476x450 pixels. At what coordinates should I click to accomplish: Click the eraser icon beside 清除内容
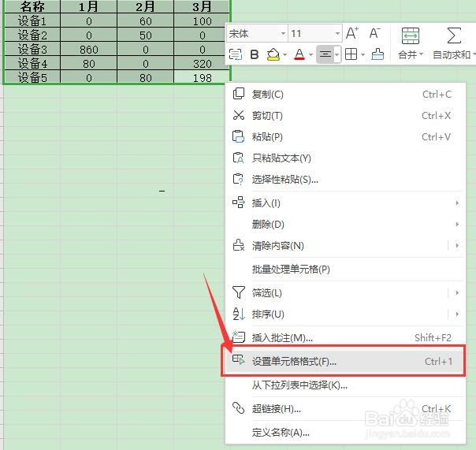click(238, 245)
